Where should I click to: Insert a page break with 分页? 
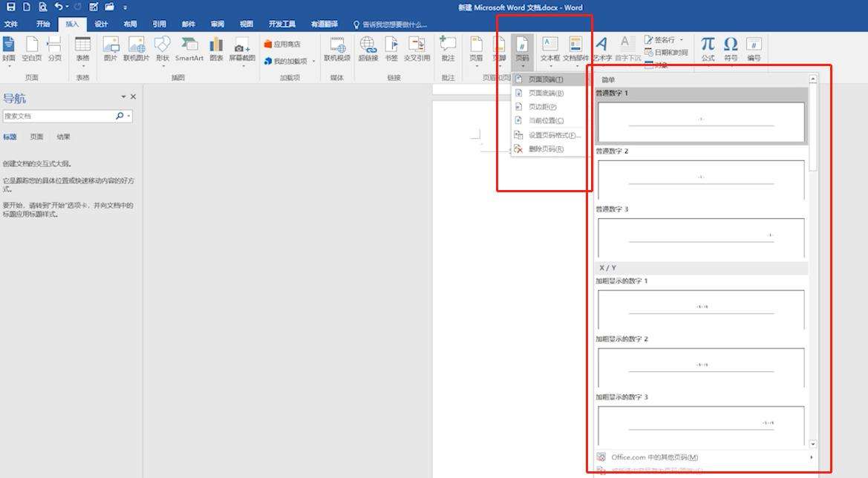click(x=54, y=50)
